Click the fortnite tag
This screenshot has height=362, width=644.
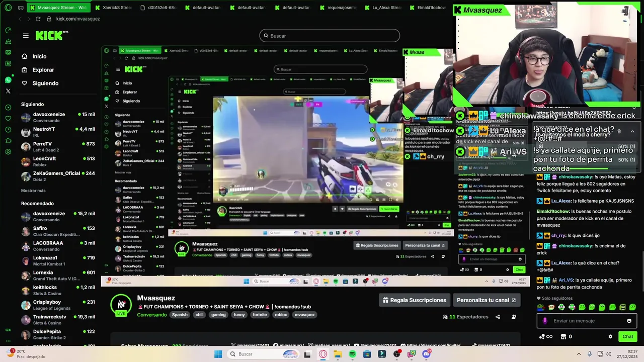260,315
